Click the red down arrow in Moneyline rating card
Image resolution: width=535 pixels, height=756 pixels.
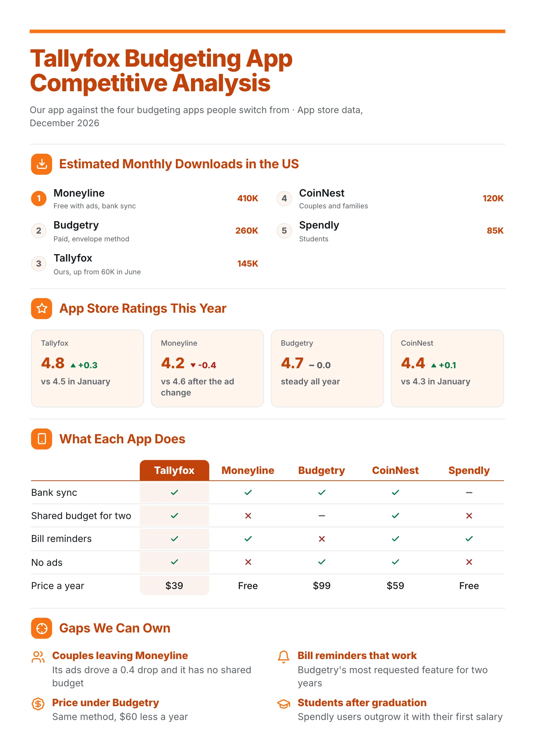(x=193, y=365)
